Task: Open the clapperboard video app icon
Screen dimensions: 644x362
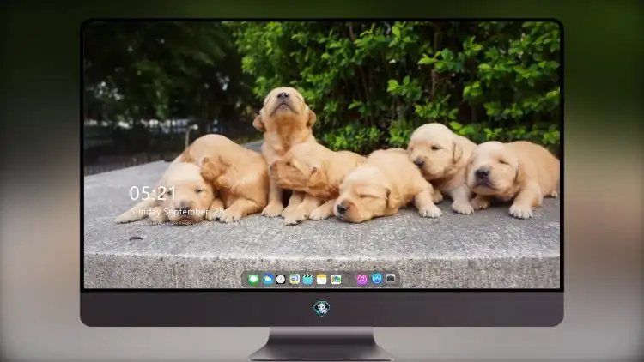Action: (x=307, y=280)
